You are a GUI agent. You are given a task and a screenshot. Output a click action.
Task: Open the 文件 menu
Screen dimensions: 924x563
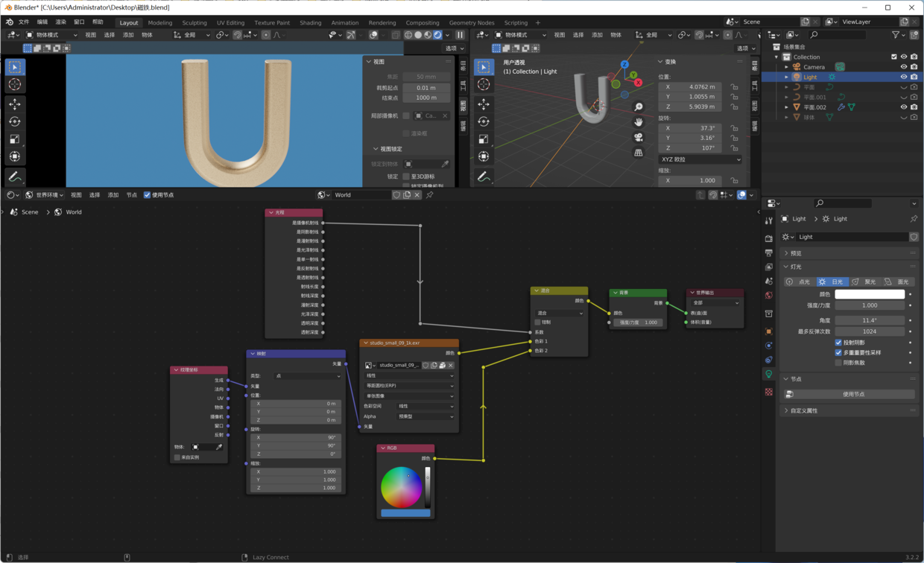pyautogui.click(x=24, y=22)
